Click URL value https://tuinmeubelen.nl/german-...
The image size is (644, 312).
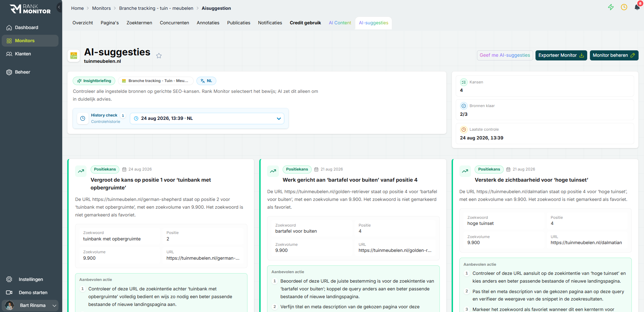point(203,258)
